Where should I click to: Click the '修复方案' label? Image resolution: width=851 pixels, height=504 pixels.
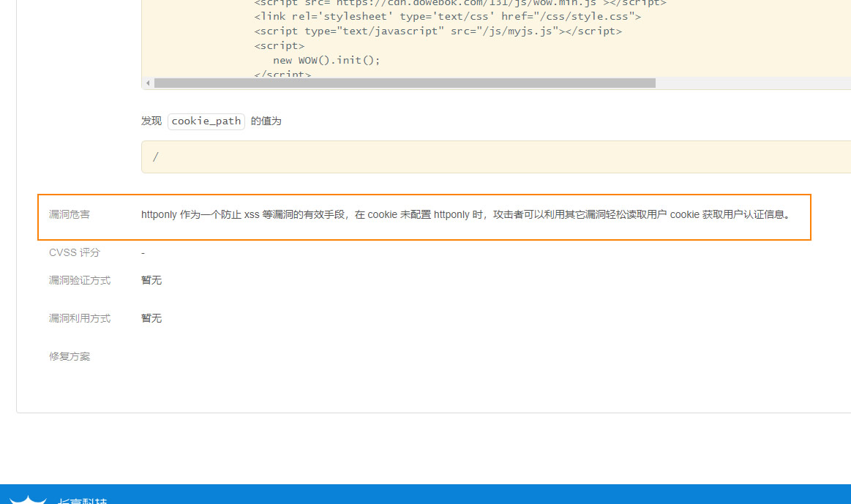pos(70,356)
